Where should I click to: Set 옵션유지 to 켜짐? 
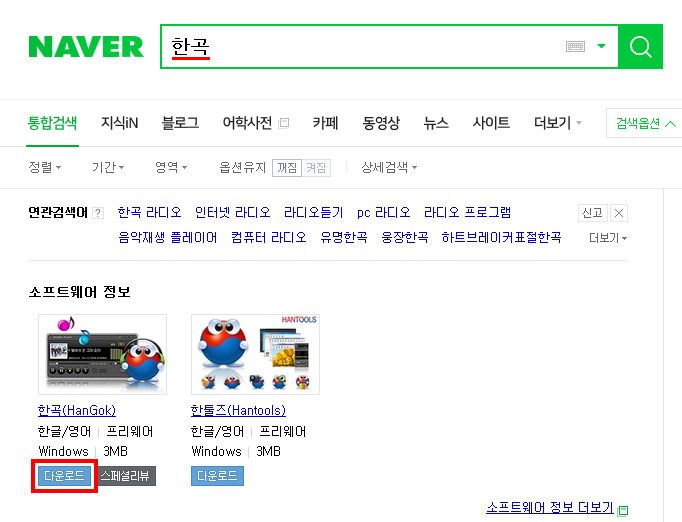tap(316, 168)
